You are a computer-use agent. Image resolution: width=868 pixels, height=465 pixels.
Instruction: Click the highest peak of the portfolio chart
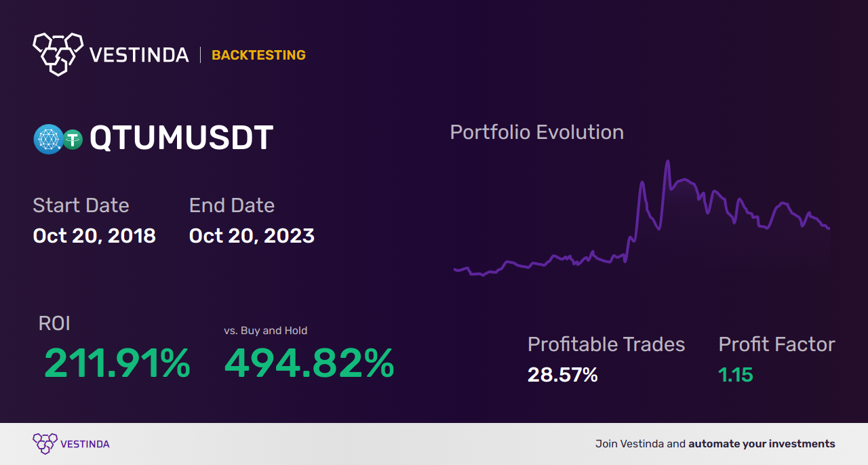[668, 161]
